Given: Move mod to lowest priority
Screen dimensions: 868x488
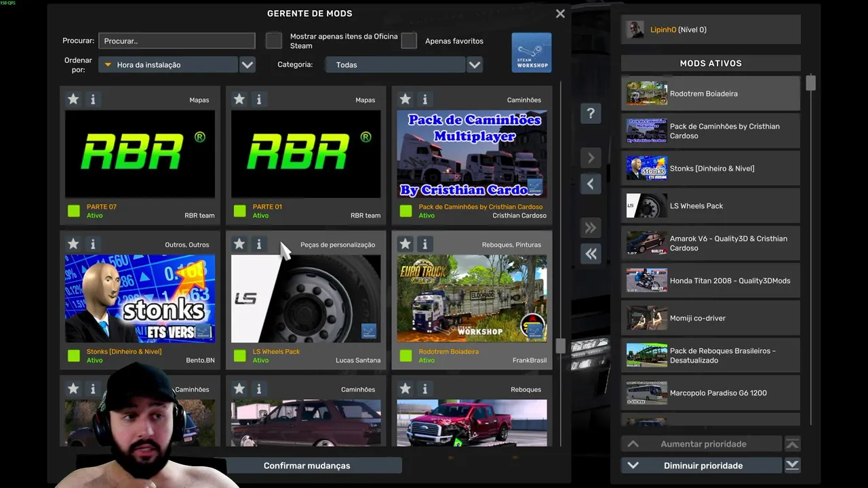Looking at the screenshot, I should point(792,465).
